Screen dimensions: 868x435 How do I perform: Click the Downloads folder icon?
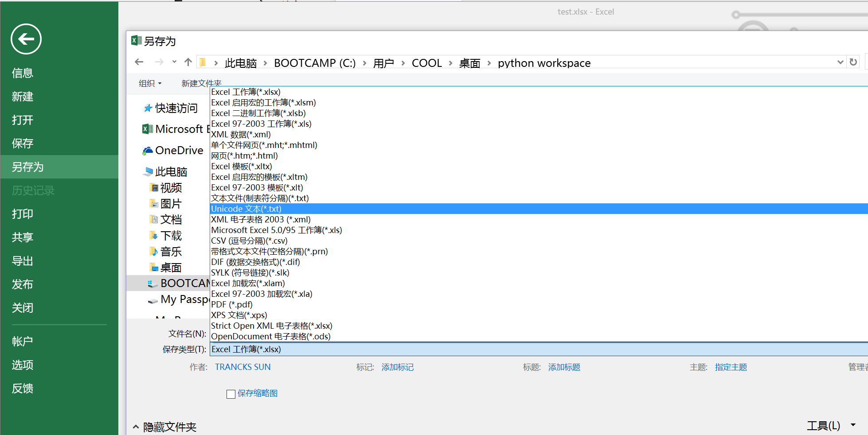(154, 236)
